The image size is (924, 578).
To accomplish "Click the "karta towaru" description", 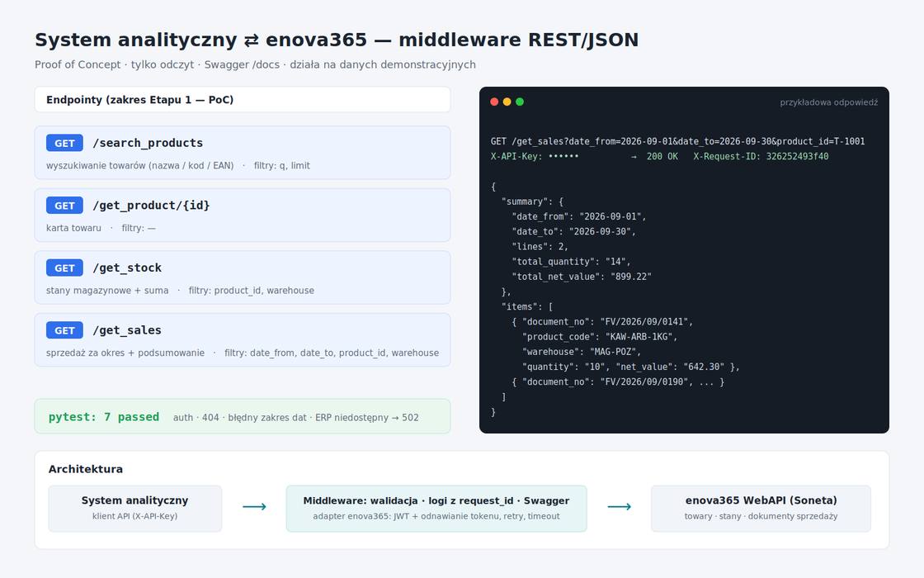I will (73, 228).
